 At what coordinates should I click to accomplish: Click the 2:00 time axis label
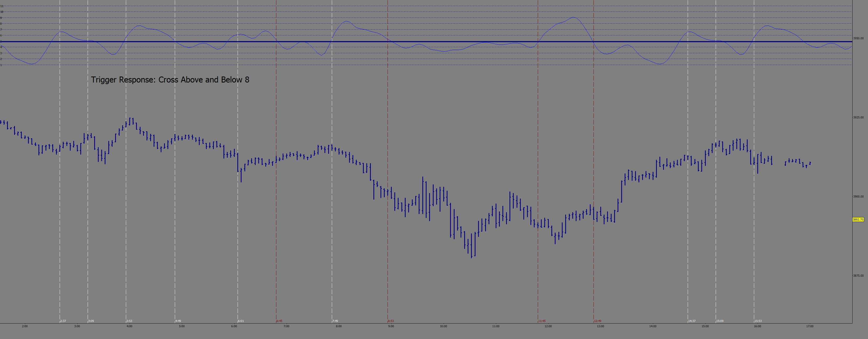coord(25,326)
